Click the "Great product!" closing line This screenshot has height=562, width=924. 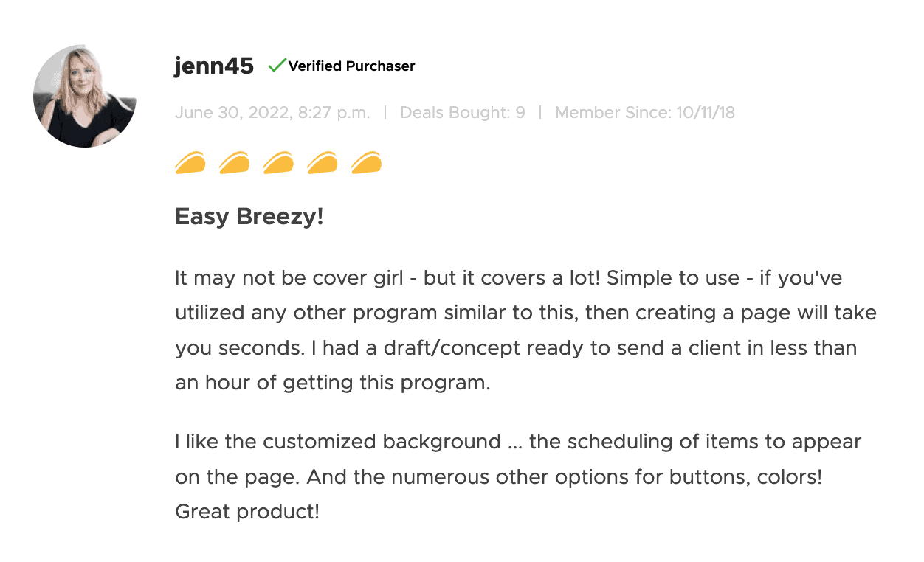coord(247,511)
